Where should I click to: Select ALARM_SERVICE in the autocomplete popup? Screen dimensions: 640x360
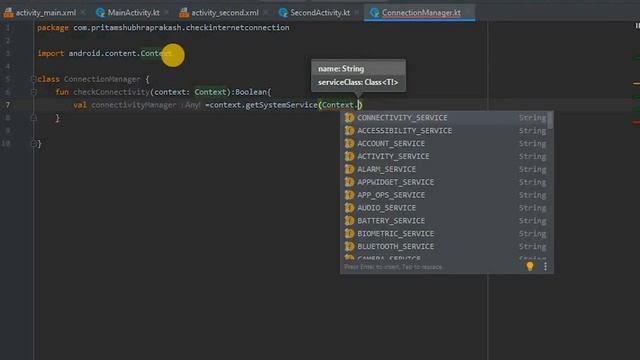pyautogui.click(x=445, y=169)
